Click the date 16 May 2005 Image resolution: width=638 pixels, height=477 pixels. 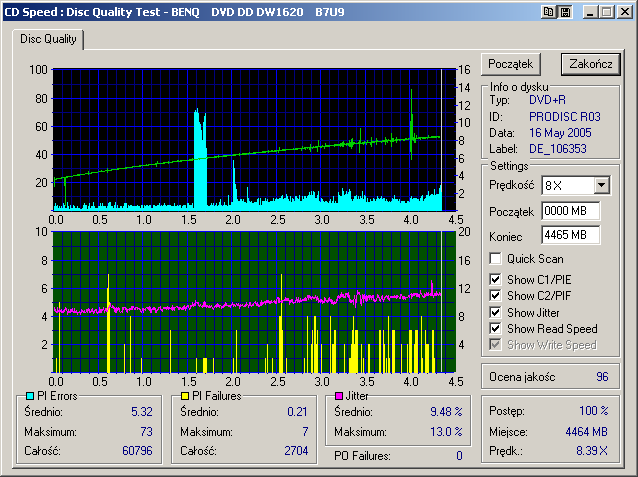[560, 133]
